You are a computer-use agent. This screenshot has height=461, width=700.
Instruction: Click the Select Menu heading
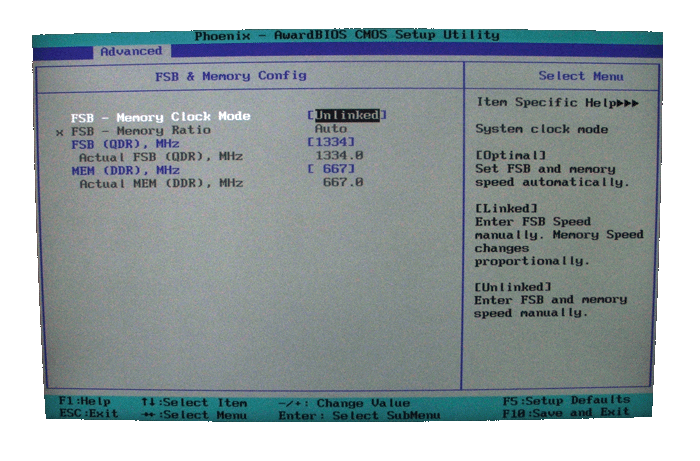tap(581, 76)
